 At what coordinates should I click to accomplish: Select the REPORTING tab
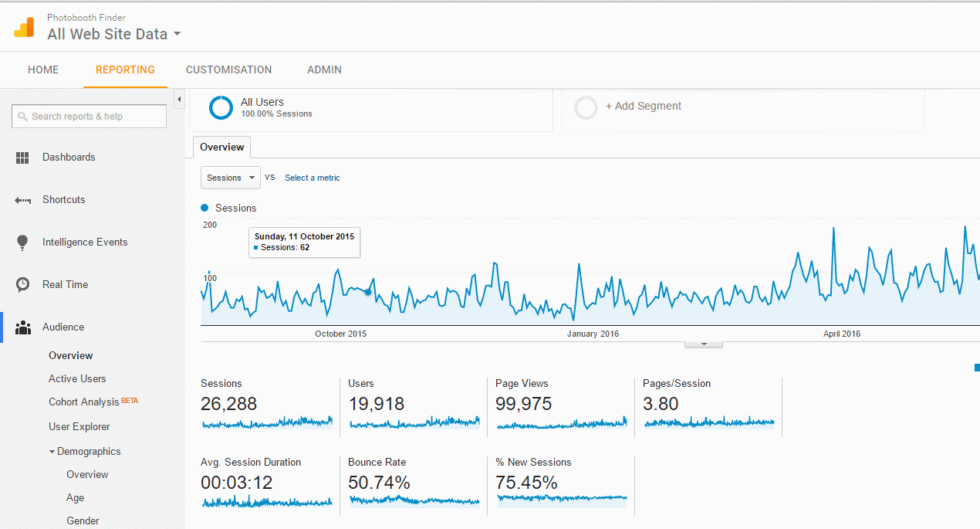[125, 70]
